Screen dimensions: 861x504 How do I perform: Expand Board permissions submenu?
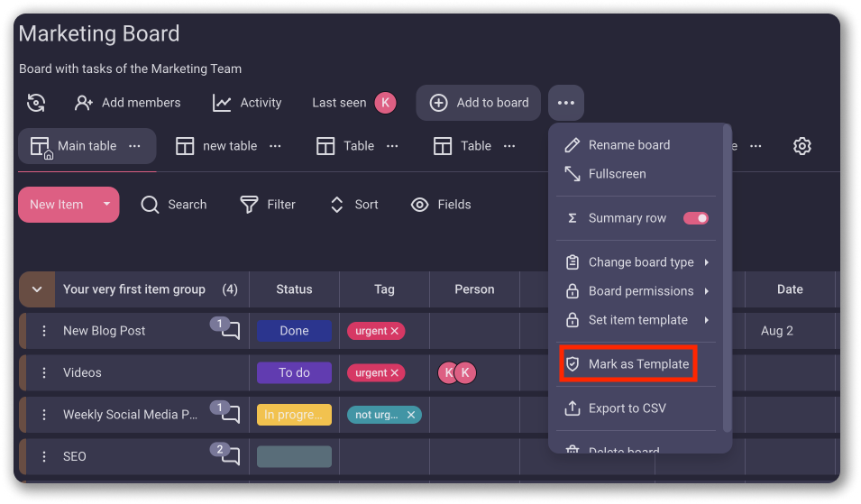(640, 291)
